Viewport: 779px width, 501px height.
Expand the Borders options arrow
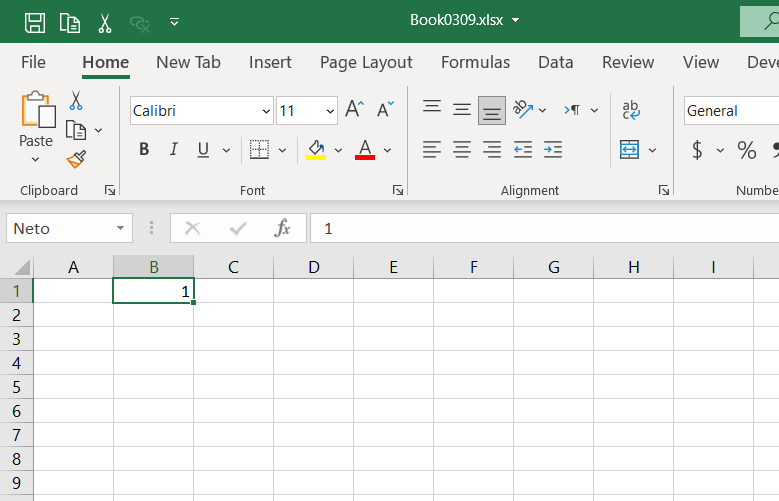tap(282, 150)
